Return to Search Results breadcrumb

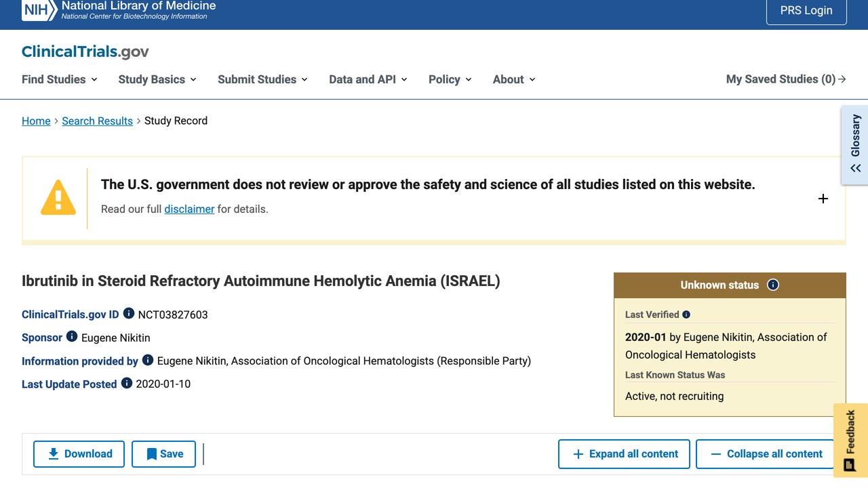coord(97,121)
